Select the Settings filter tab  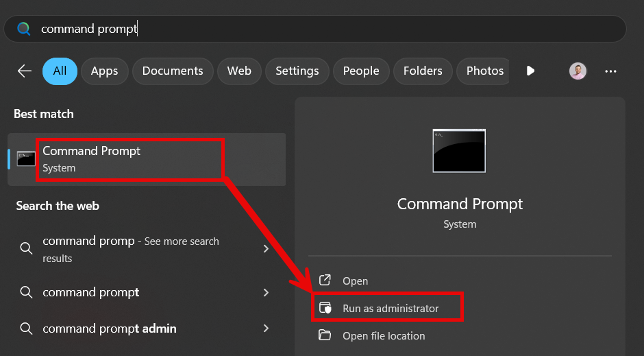pos(297,71)
